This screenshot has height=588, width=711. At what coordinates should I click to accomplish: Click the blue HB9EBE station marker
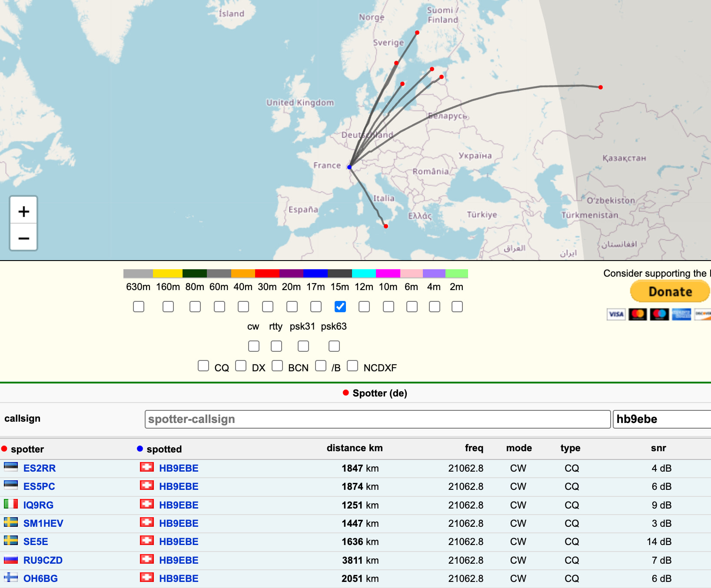[349, 167]
